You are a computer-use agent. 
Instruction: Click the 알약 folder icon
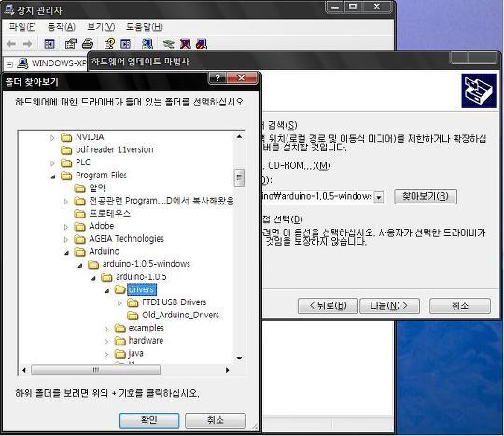pyautogui.click(x=79, y=188)
